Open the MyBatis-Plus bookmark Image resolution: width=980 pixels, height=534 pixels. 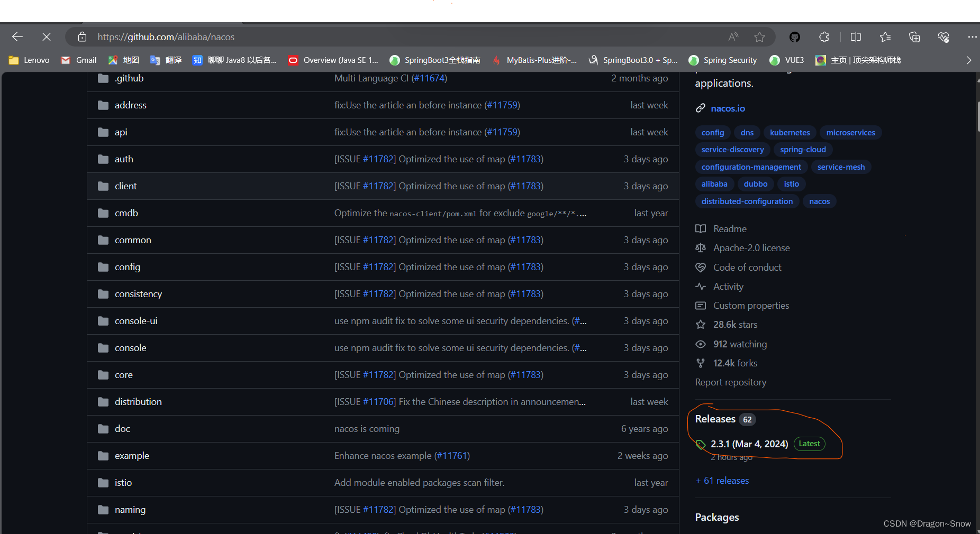click(x=534, y=60)
